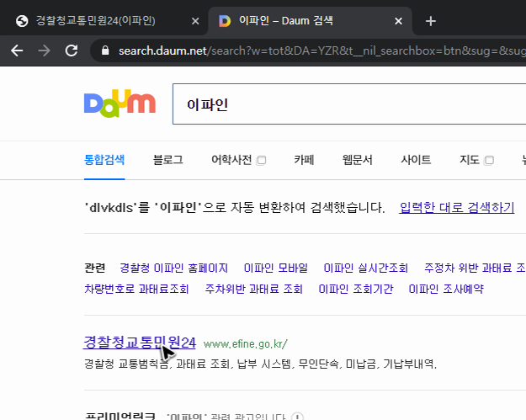
Task: Click the 입력한 대로 검색하기 link
Action: [456, 208]
